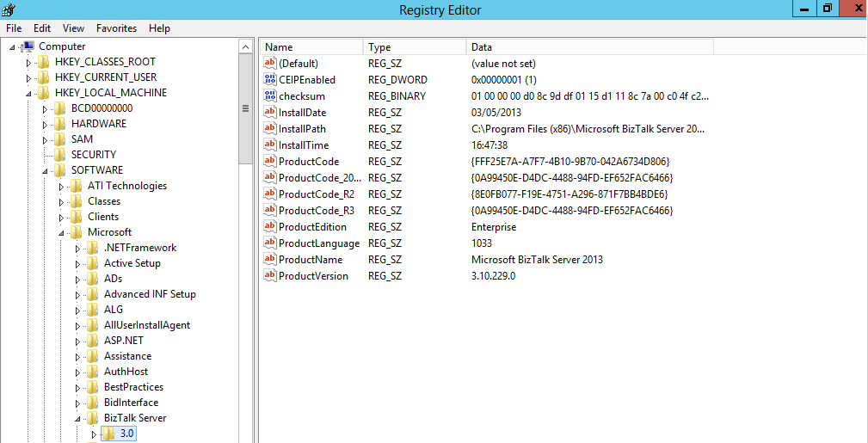Select the BizTalk Server folder icon
The width and height of the screenshot is (868, 443).
pos(92,418)
